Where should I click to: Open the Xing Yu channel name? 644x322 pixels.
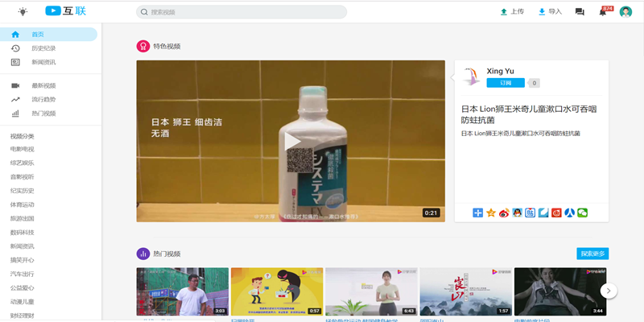click(x=500, y=71)
